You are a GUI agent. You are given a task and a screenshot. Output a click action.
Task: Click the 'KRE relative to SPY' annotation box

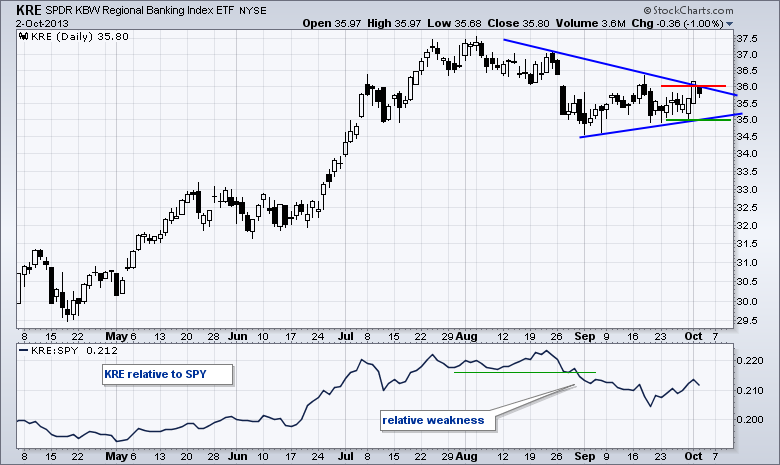point(168,374)
